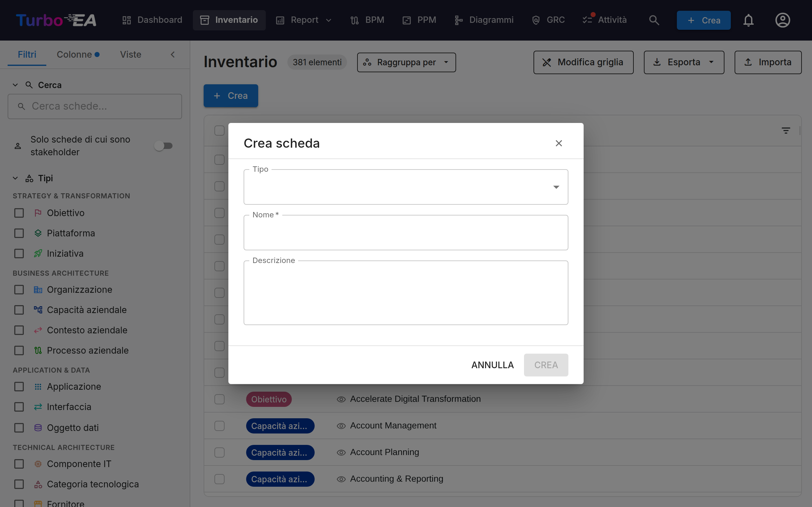The height and width of the screenshot is (507, 812).
Task: Click the notifications bell icon
Action: click(x=748, y=20)
